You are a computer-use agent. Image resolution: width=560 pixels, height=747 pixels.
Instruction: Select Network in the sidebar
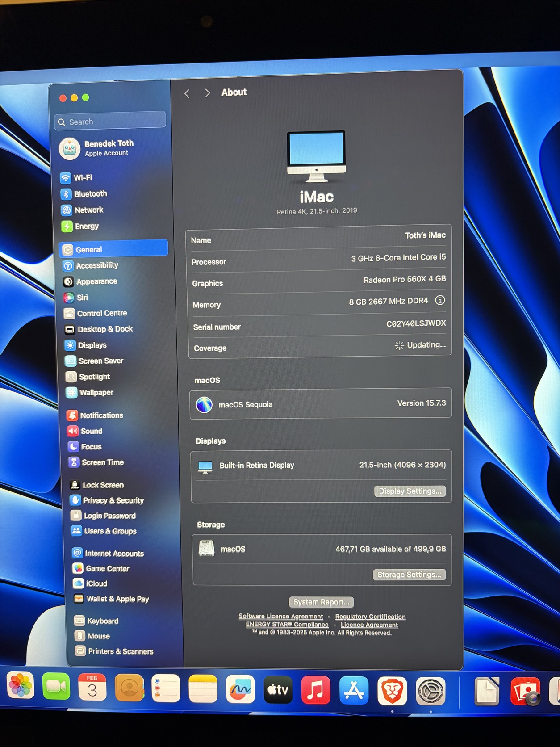82,210
